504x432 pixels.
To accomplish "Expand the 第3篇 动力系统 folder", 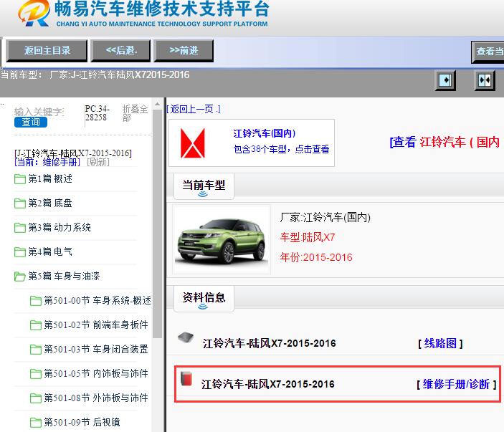I will 60,227.
